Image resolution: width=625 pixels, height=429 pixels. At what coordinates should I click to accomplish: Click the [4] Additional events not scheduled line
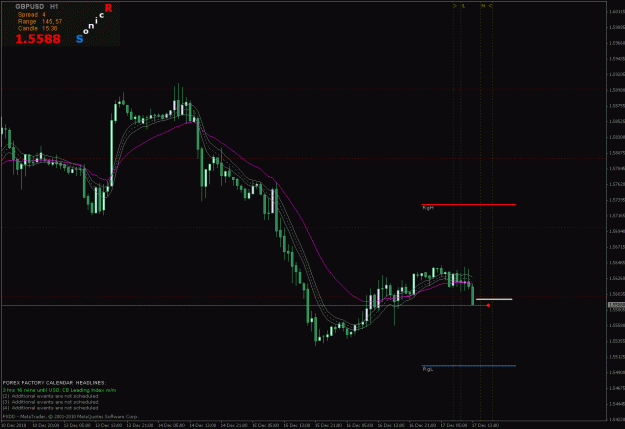click(51, 408)
